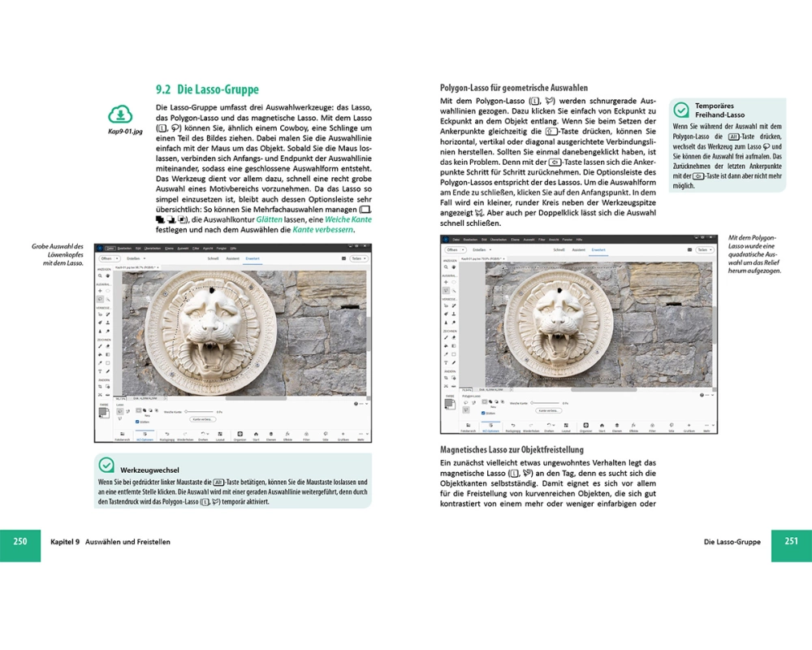
Task: Toggle Glätten checkbox in right screenshot options
Action: click(483, 413)
